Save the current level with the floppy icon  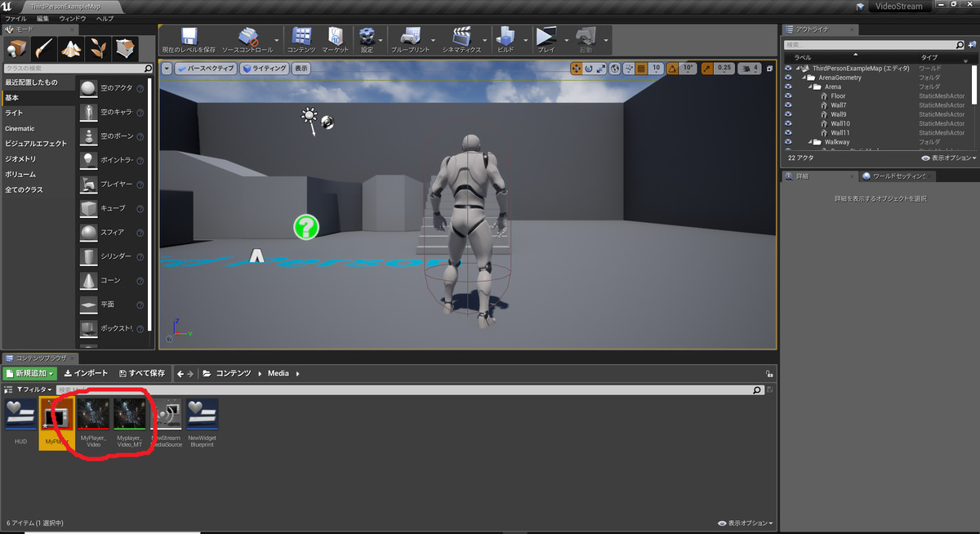coord(189,39)
